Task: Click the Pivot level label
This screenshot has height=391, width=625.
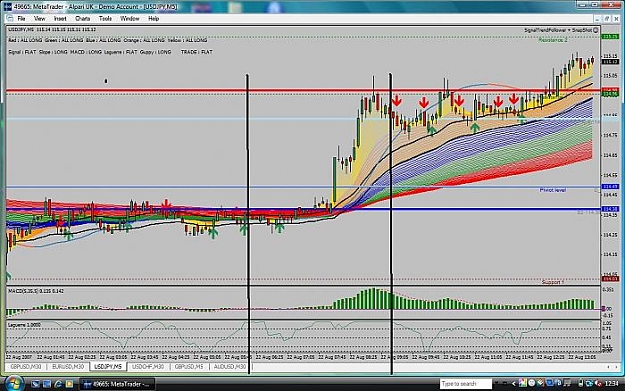Action: coord(552,190)
